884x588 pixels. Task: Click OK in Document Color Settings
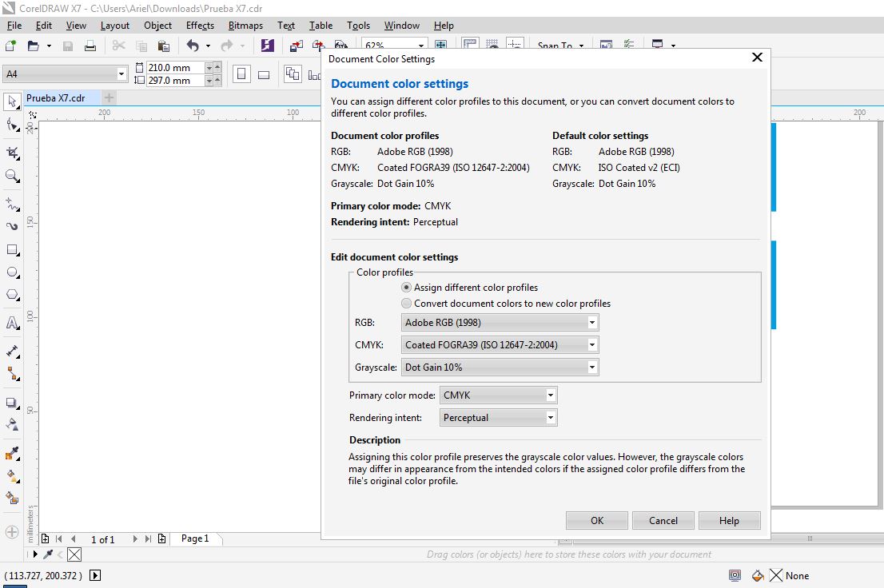pos(597,520)
